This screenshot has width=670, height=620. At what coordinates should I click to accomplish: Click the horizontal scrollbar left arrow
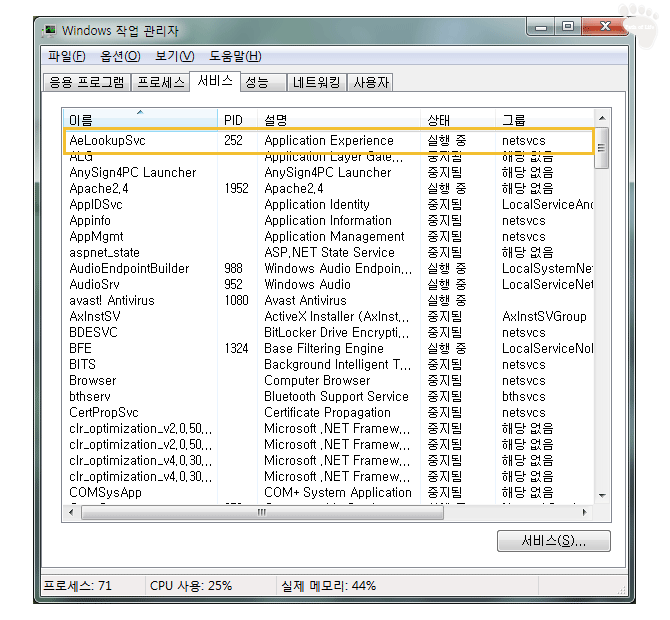pyautogui.click(x=71, y=512)
